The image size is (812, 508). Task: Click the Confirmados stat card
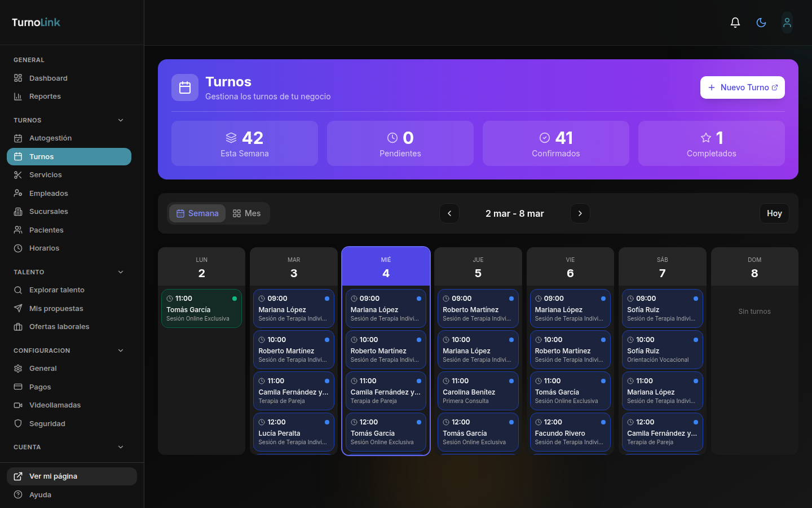555,143
